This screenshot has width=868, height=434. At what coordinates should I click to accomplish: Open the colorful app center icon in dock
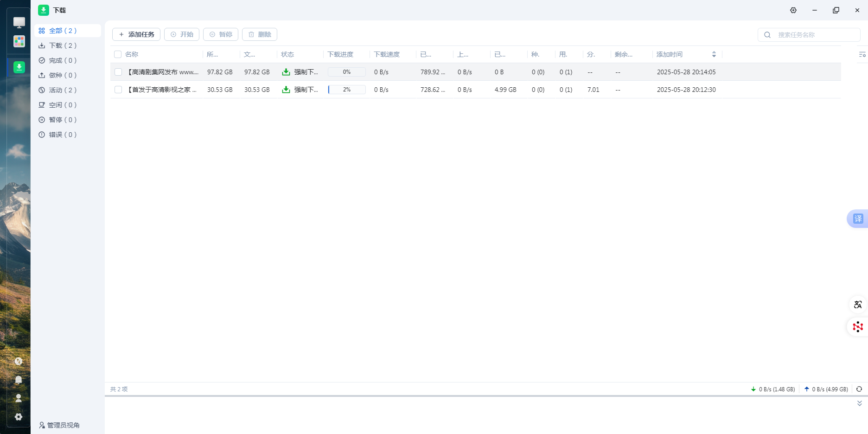click(x=19, y=41)
